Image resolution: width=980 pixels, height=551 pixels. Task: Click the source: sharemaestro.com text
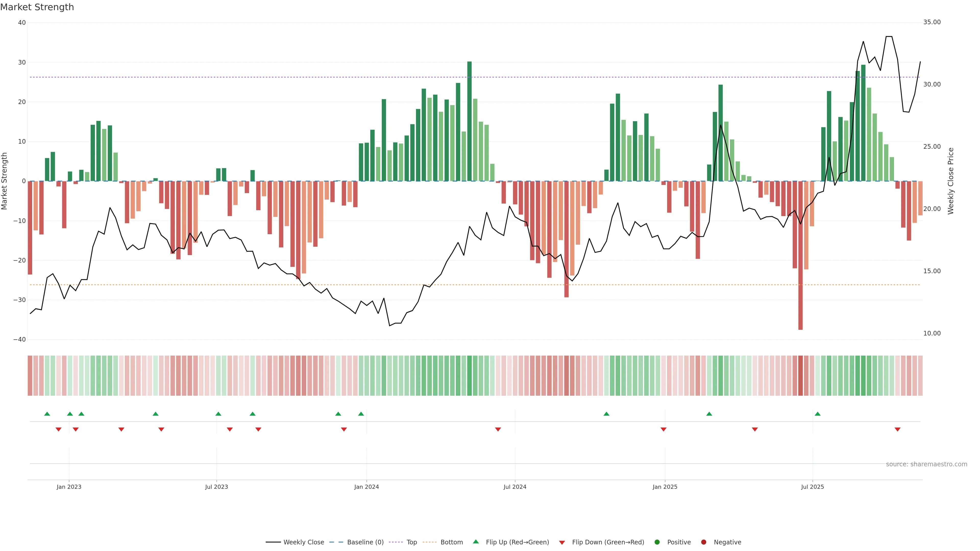tap(926, 464)
